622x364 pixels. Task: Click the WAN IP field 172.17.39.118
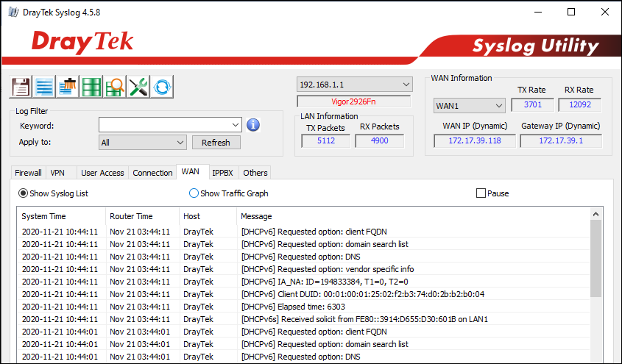[475, 140]
